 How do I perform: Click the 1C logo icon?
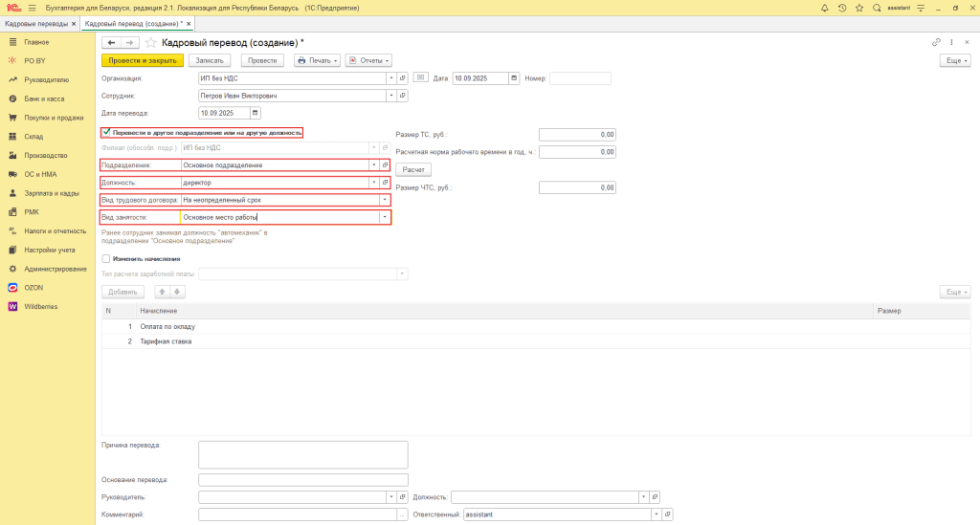tap(13, 8)
